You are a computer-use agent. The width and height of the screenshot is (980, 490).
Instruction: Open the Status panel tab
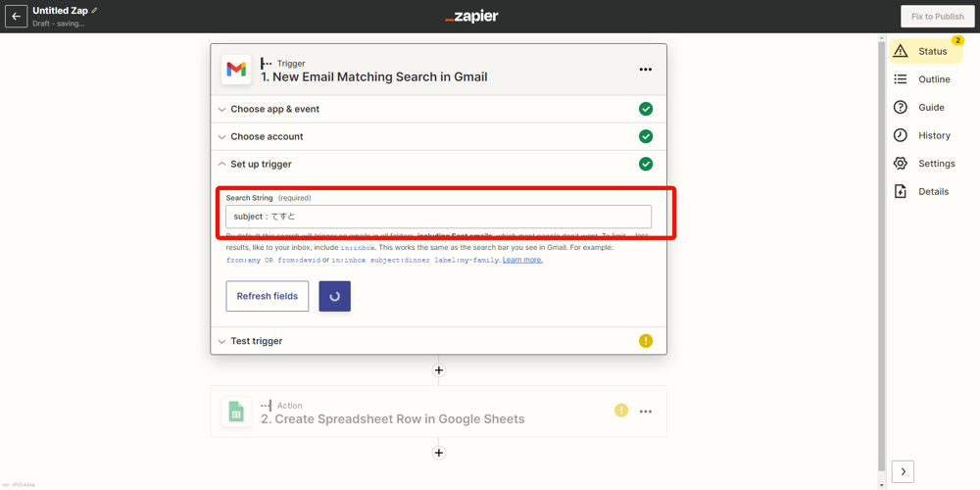926,51
